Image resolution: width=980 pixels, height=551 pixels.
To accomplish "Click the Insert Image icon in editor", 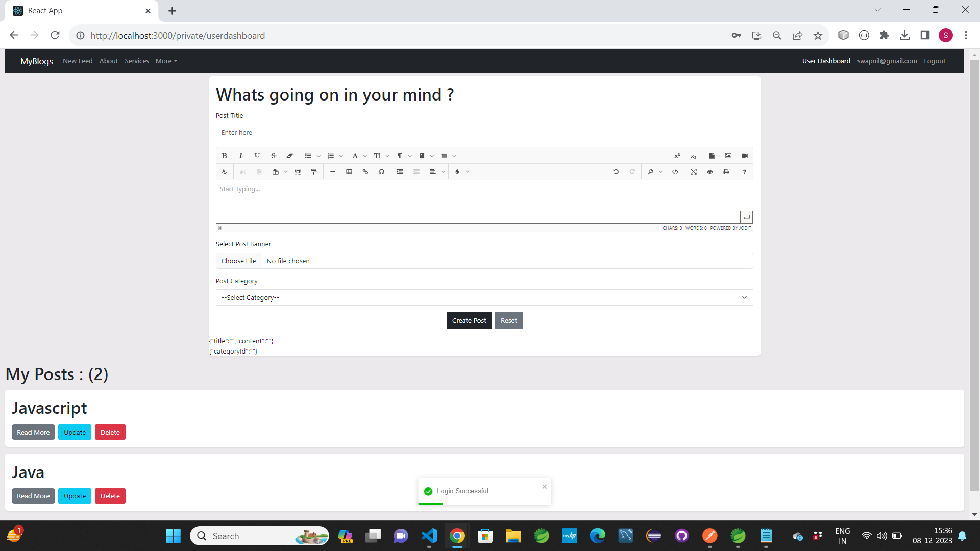I will (x=728, y=156).
